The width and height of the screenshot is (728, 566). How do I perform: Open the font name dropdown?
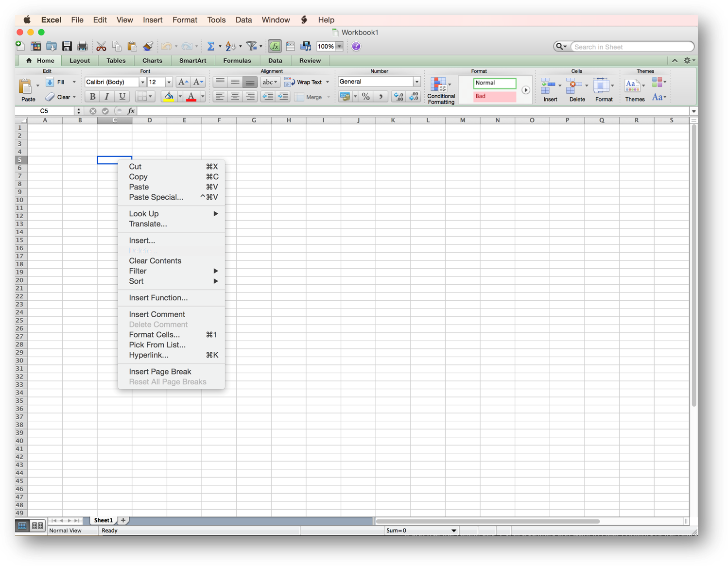coord(142,82)
